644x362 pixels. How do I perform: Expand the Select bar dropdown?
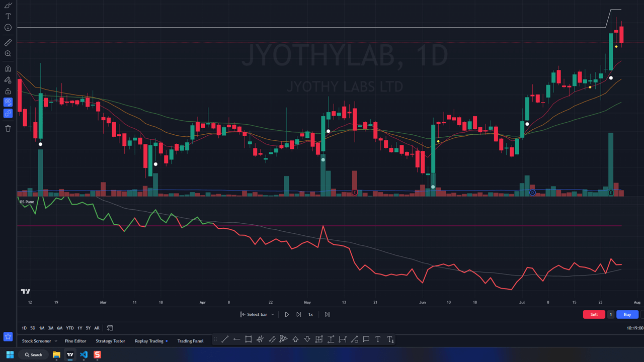pos(273,315)
